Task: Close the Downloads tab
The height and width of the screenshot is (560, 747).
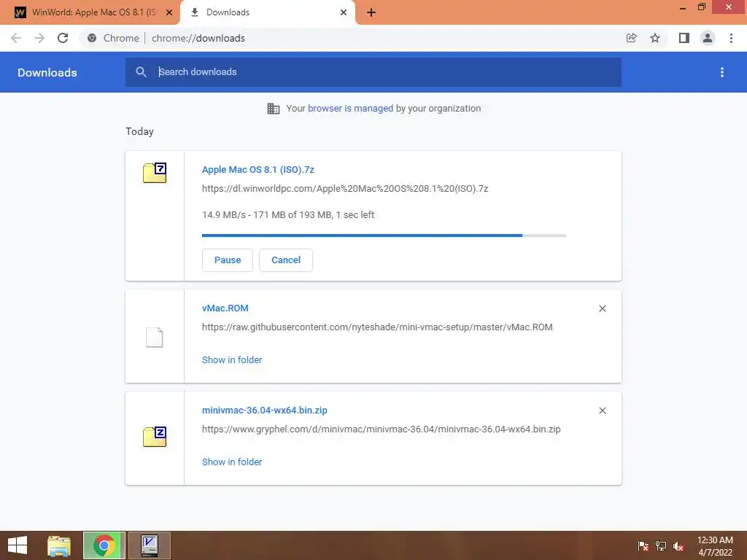Action: click(344, 12)
